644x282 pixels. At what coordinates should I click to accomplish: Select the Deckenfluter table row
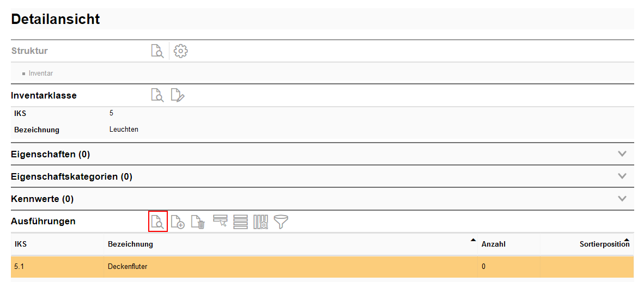pyautogui.click(x=127, y=267)
